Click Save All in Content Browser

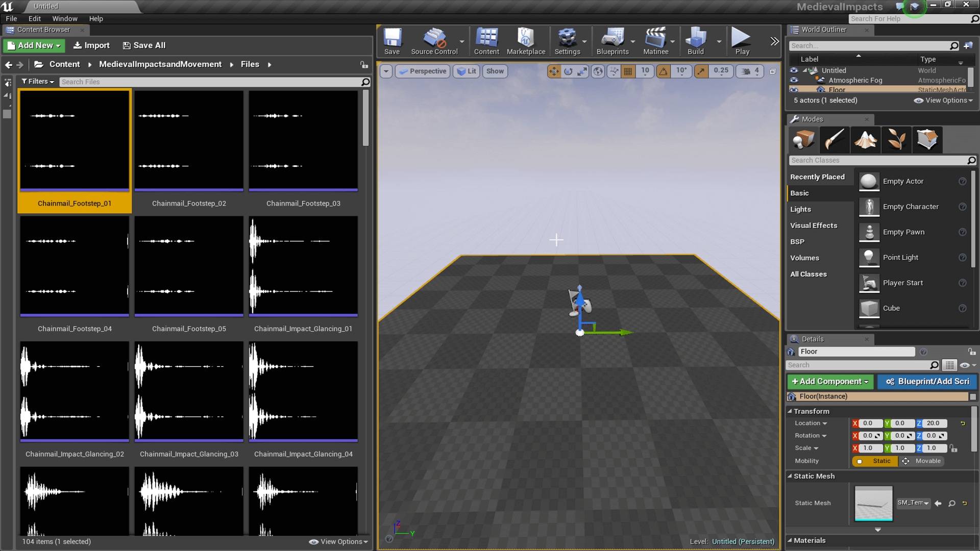click(x=144, y=45)
